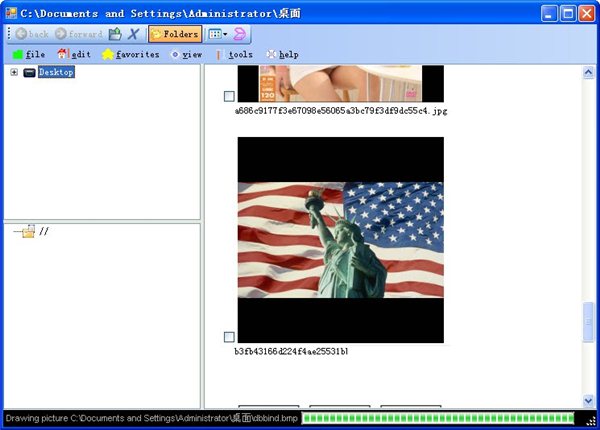Click the up-folder icon in toolbar
Viewport: 600px width, 430px height.
pos(115,34)
